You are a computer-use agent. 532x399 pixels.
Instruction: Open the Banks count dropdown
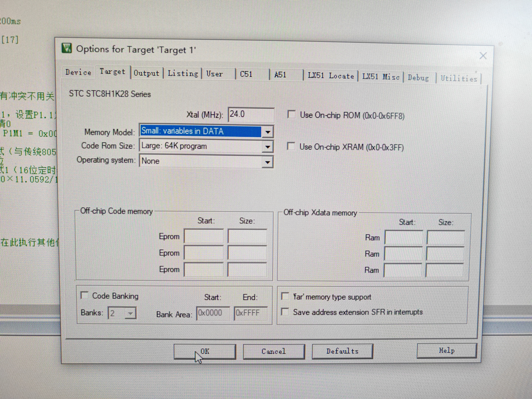[x=130, y=313]
